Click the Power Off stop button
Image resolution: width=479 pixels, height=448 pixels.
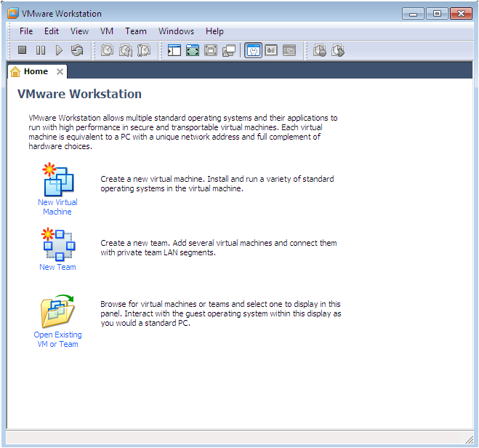[x=22, y=50]
